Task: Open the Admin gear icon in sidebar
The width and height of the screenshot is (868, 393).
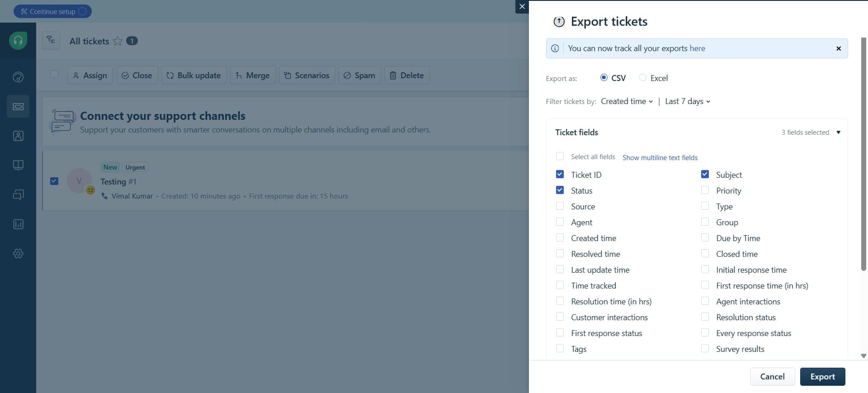Action: pyautogui.click(x=18, y=253)
